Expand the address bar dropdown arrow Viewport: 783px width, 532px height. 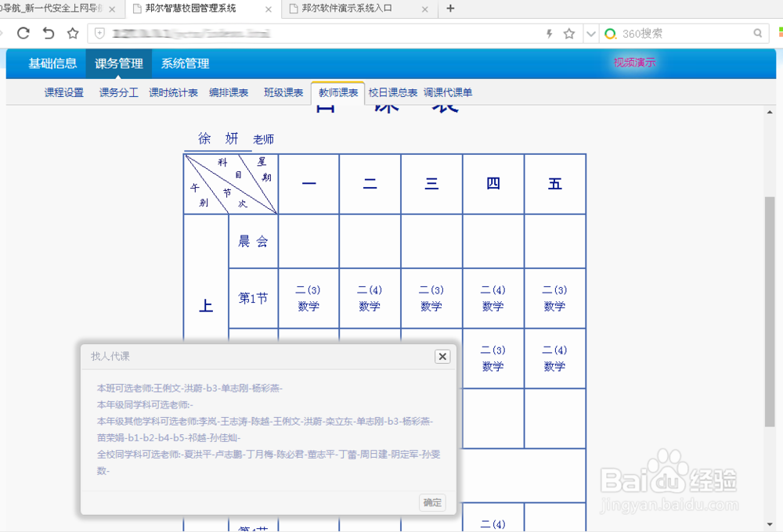591,34
